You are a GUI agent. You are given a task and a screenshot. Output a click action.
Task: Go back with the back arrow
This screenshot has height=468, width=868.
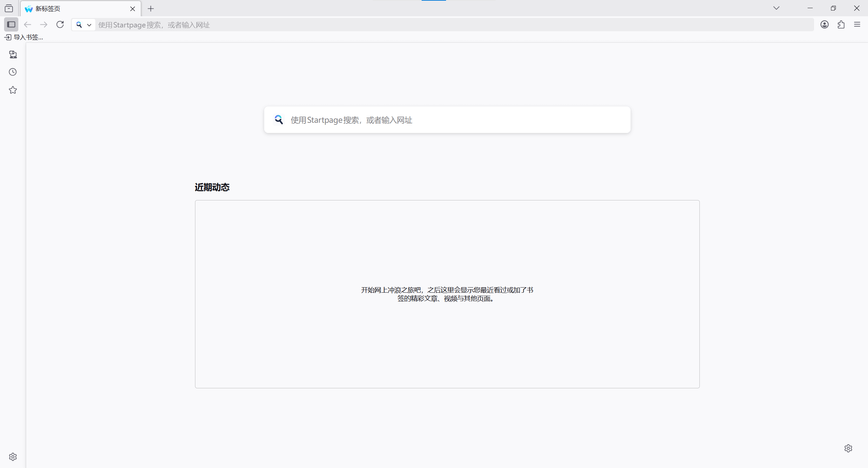click(x=27, y=24)
